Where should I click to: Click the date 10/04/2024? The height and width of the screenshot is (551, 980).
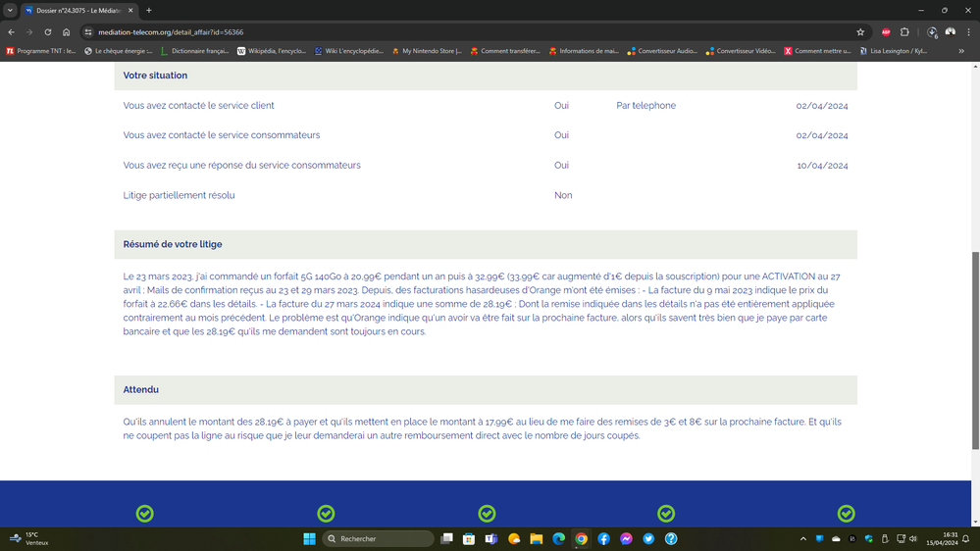click(822, 166)
